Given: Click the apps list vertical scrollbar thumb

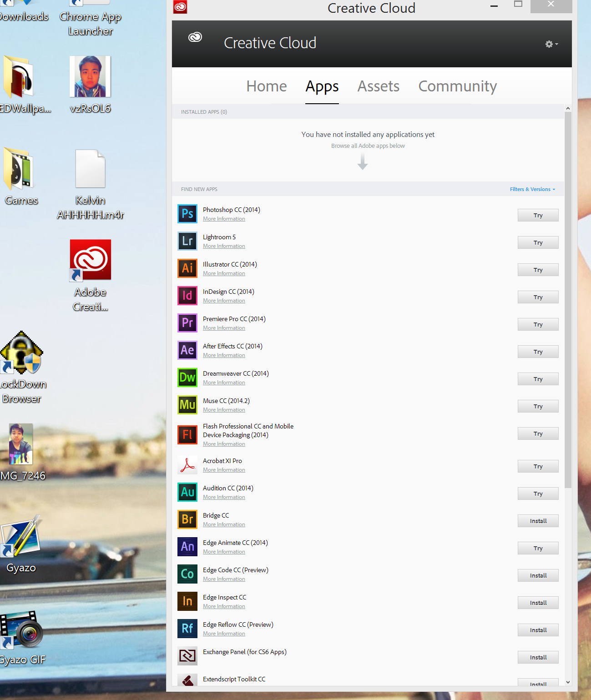Looking at the screenshot, I should (x=568, y=300).
